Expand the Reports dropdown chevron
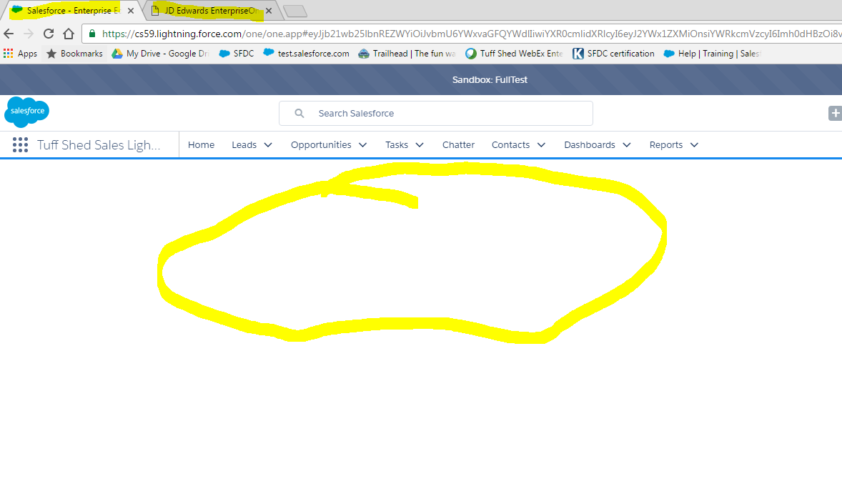The image size is (842, 504). (x=694, y=145)
